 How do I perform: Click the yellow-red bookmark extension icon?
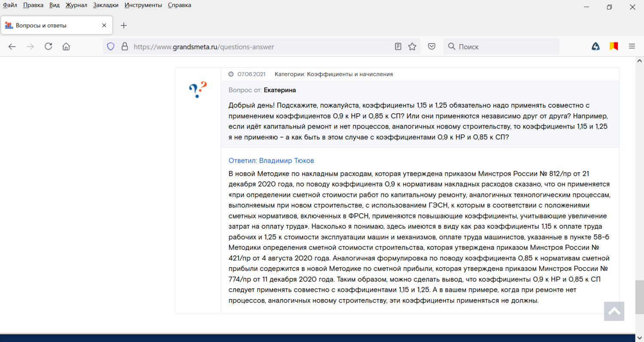click(614, 47)
